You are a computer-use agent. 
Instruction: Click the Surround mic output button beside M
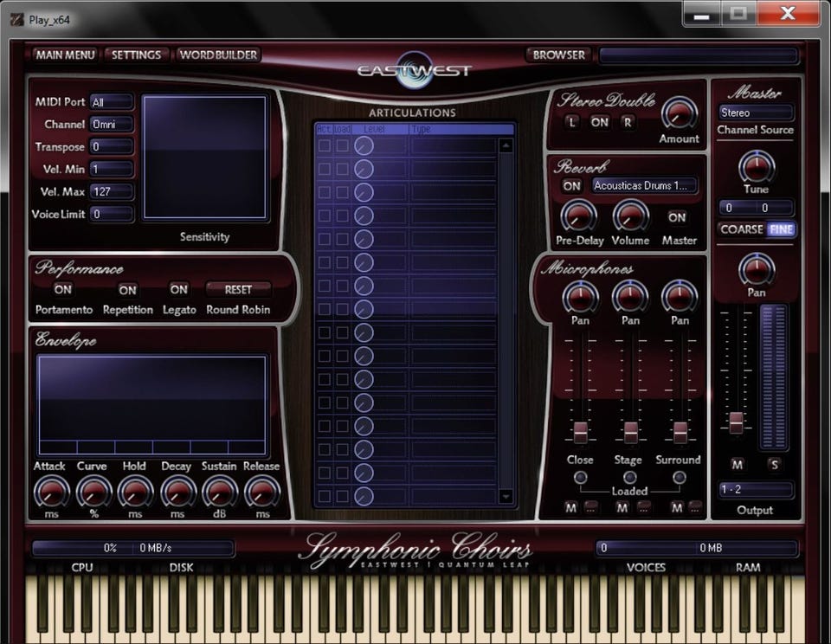(x=695, y=508)
